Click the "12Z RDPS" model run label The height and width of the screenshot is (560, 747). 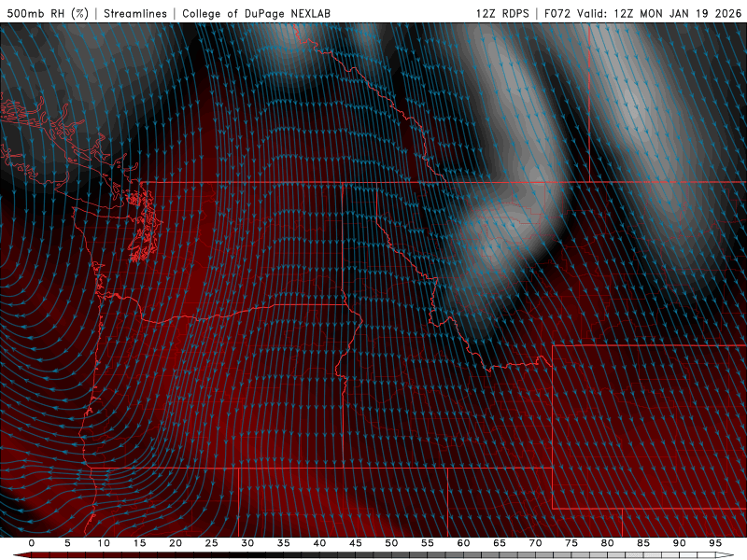[502, 13]
